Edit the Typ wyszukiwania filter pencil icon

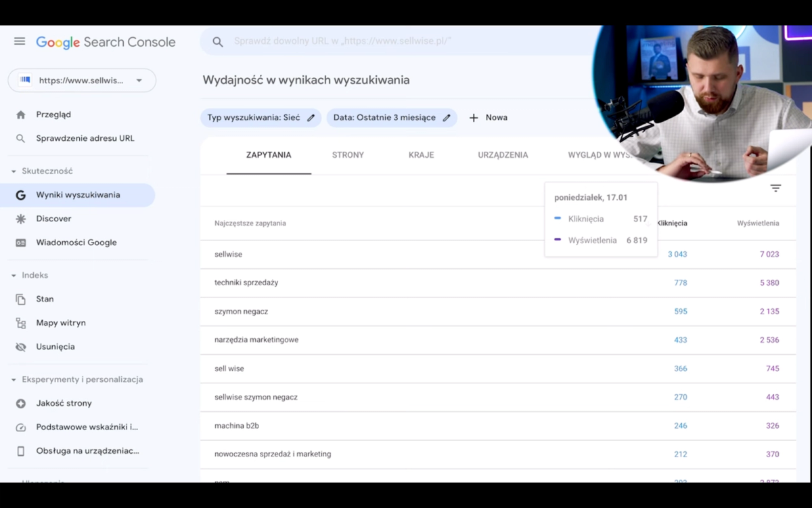coord(311,118)
